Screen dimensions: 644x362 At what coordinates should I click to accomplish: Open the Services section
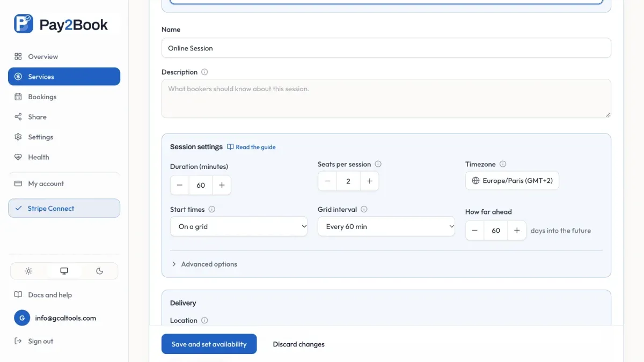pos(64,77)
